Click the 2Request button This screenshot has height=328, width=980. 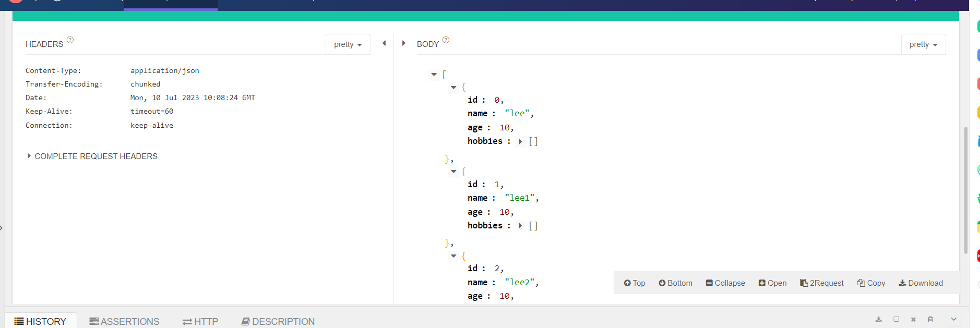[x=822, y=283]
